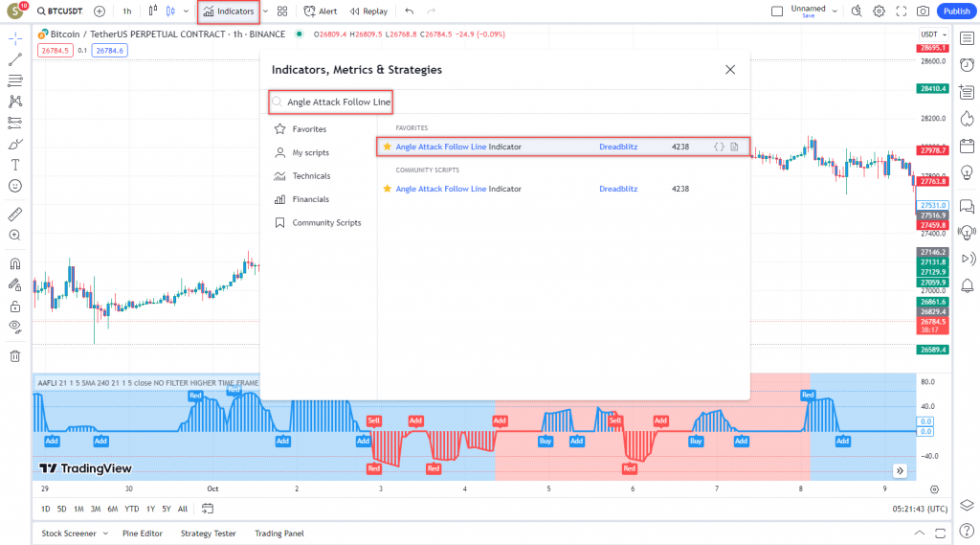Image resolution: width=980 pixels, height=545 pixels.
Task: Open the Alert creation button
Action: pyautogui.click(x=321, y=11)
